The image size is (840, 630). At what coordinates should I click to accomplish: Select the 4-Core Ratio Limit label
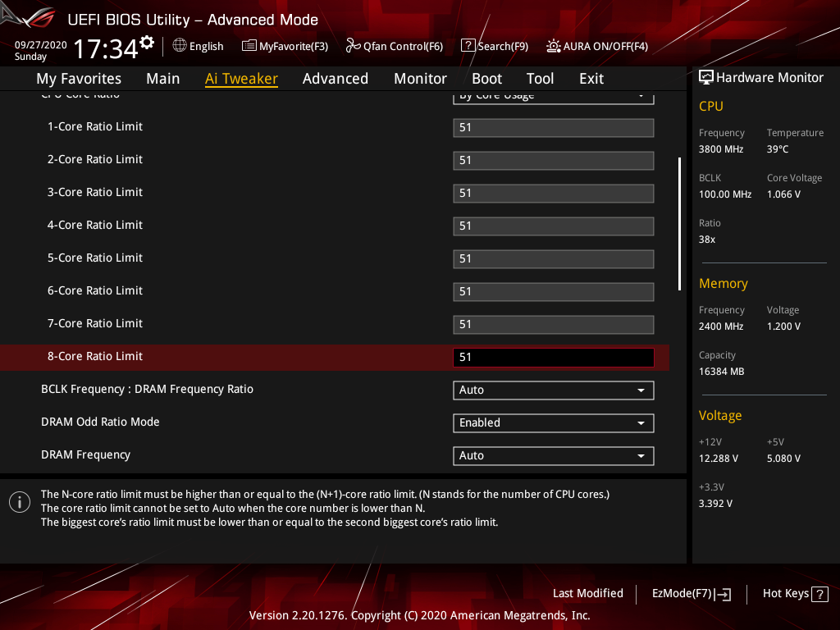click(95, 225)
